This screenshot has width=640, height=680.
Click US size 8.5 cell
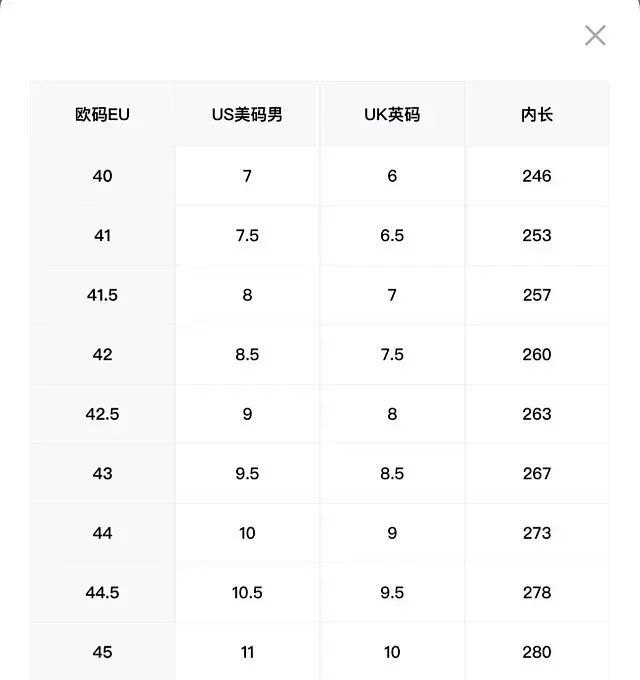click(247, 355)
